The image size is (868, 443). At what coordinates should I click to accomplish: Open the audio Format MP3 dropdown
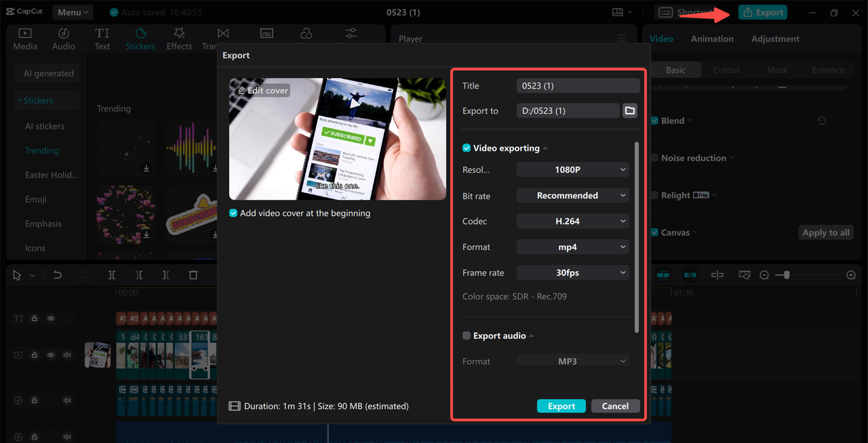[573, 361]
